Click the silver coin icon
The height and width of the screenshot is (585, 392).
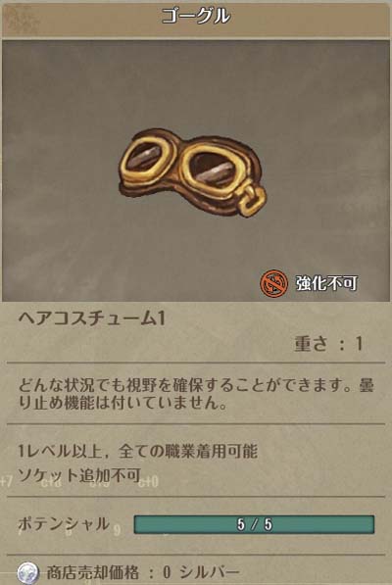(x=28, y=572)
